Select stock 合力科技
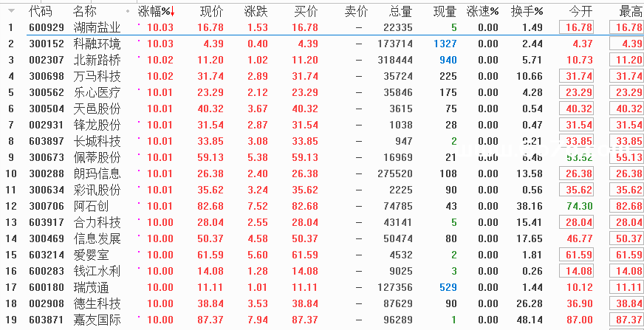Image resolution: width=644 pixels, height=330 pixels. coord(97,222)
